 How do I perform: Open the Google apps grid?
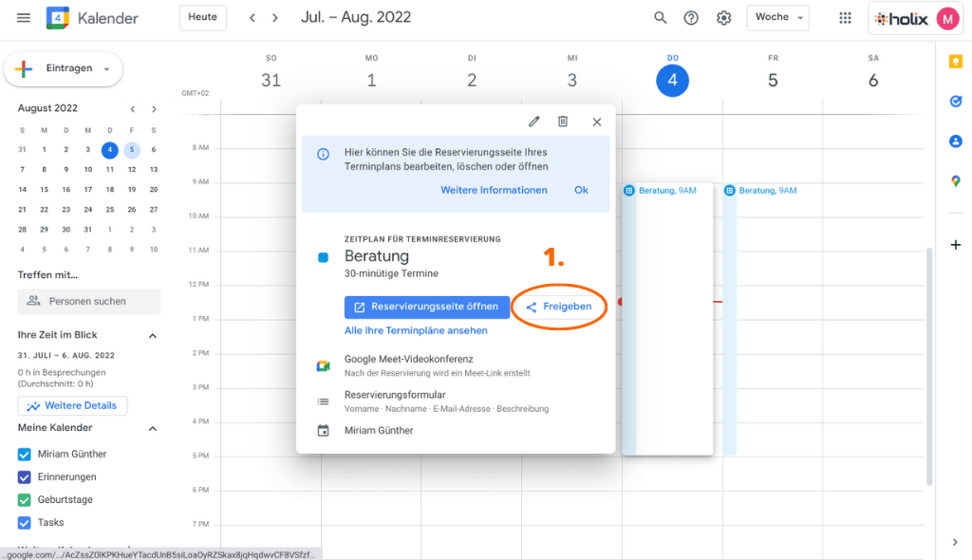[x=845, y=17]
